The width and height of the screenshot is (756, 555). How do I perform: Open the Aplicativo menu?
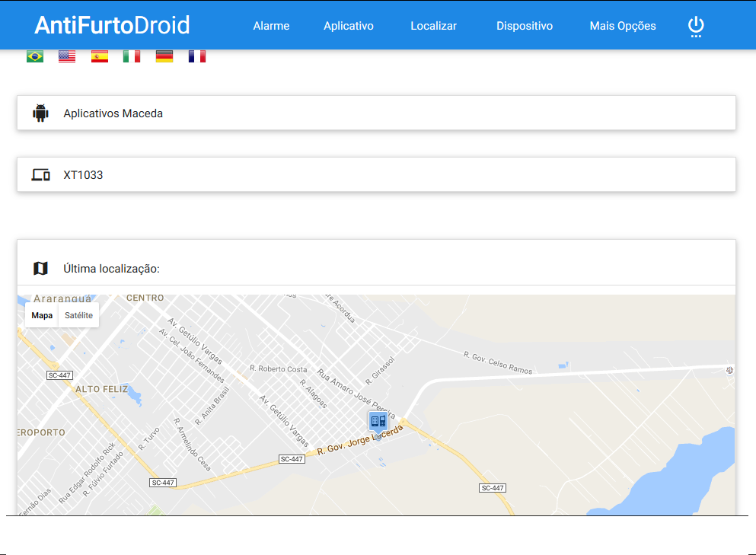(348, 26)
